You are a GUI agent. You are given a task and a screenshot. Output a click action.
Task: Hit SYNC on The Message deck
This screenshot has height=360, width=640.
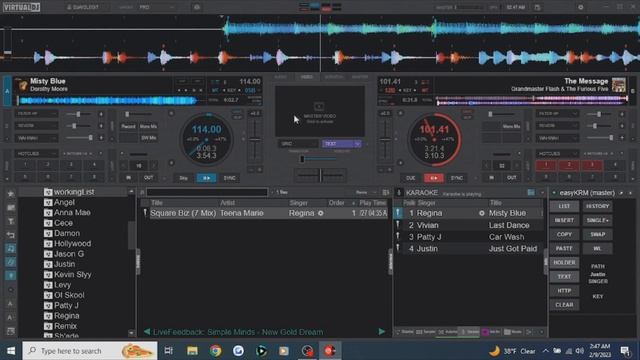click(456, 178)
